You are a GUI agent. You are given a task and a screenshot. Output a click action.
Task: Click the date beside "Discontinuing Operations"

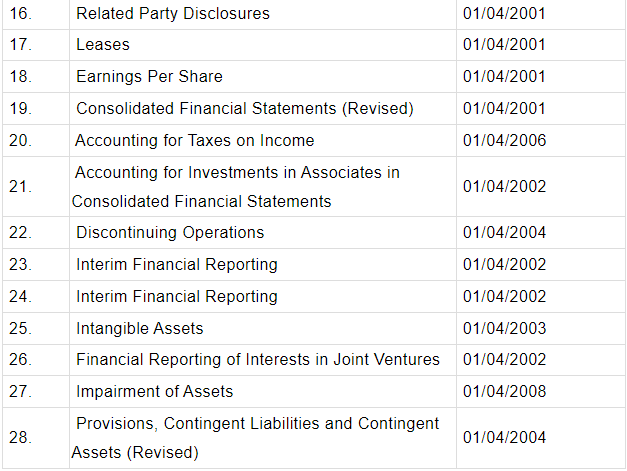coord(505,232)
